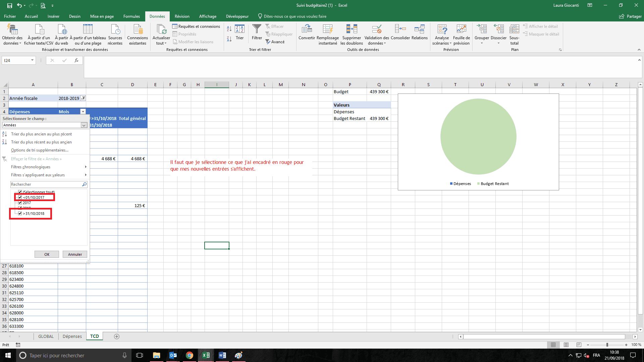The image size is (644, 362).
Task: Click the Relations icon
Action: pyautogui.click(x=419, y=29)
